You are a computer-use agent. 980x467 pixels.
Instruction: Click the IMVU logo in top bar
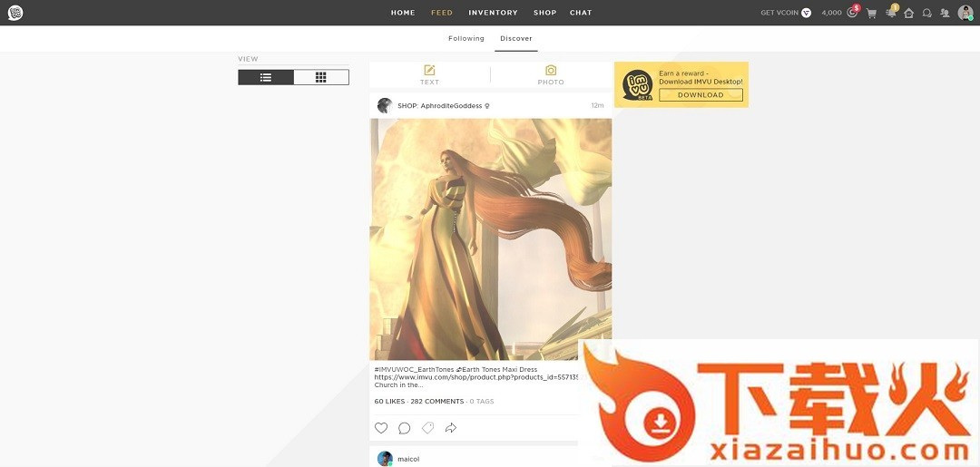(x=15, y=13)
